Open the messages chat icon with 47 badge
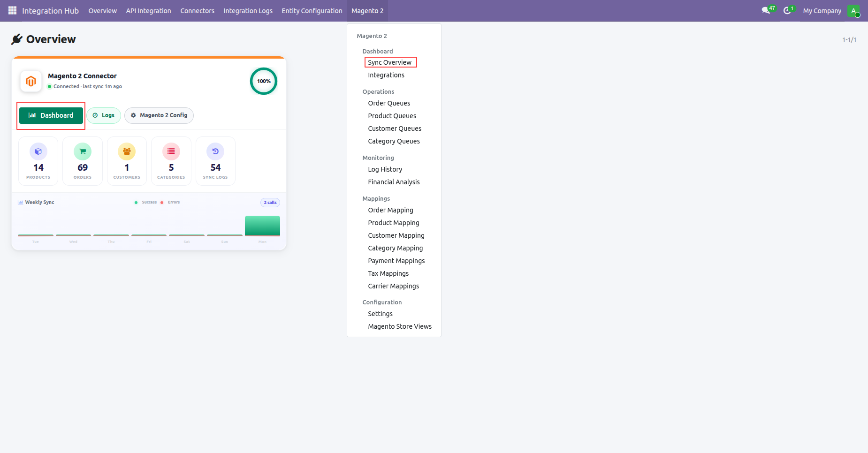Screen dimensions: 868x453 click(x=768, y=10)
